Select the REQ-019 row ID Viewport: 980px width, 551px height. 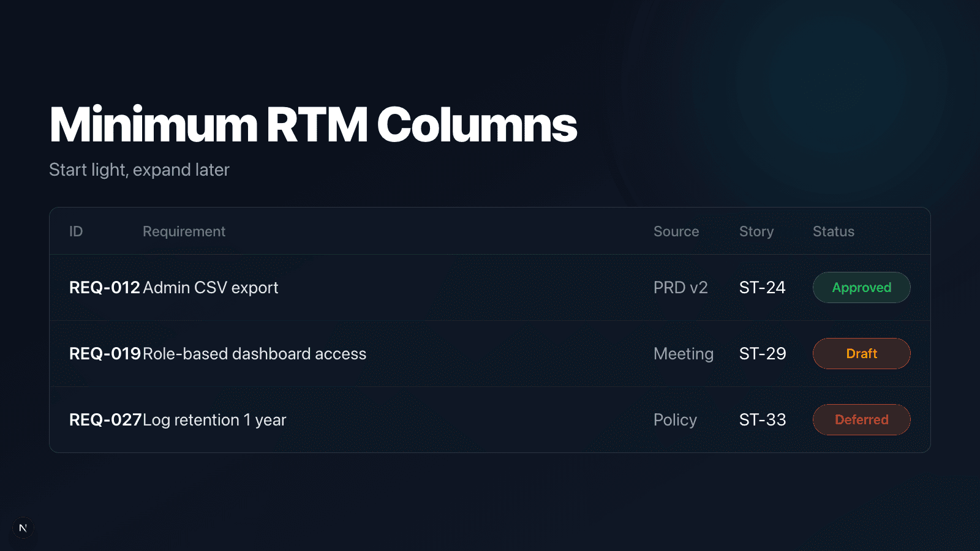pyautogui.click(x=104, y=353)
